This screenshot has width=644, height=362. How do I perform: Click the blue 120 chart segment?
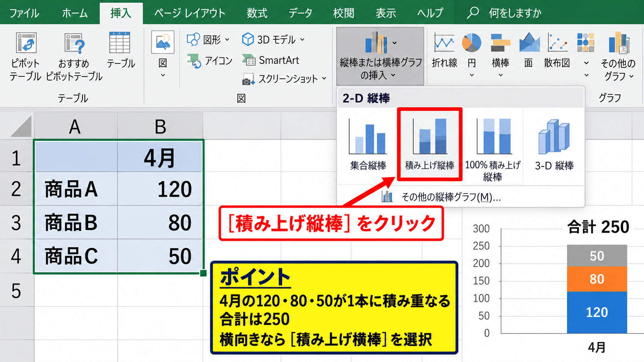pyautogui.click(x=597, y=312)
